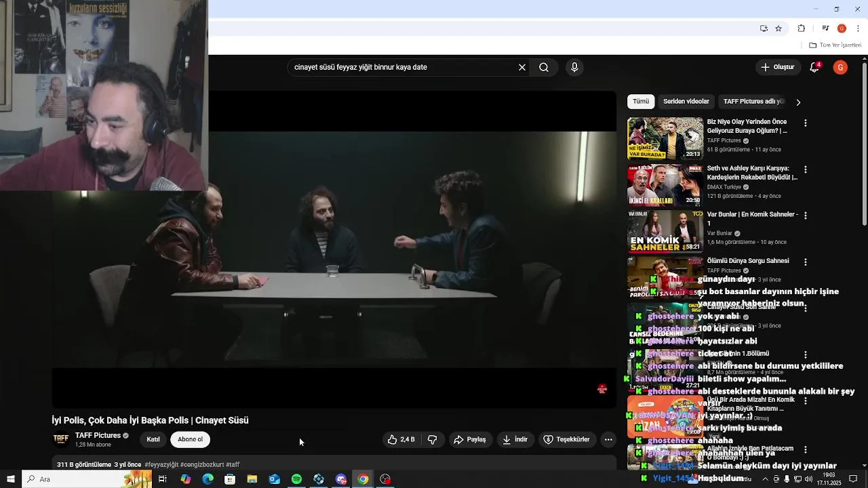Bookmark this page with the star icon
Image resolution: width=868 pixels, height=488 pixels.
coord(778,28)
